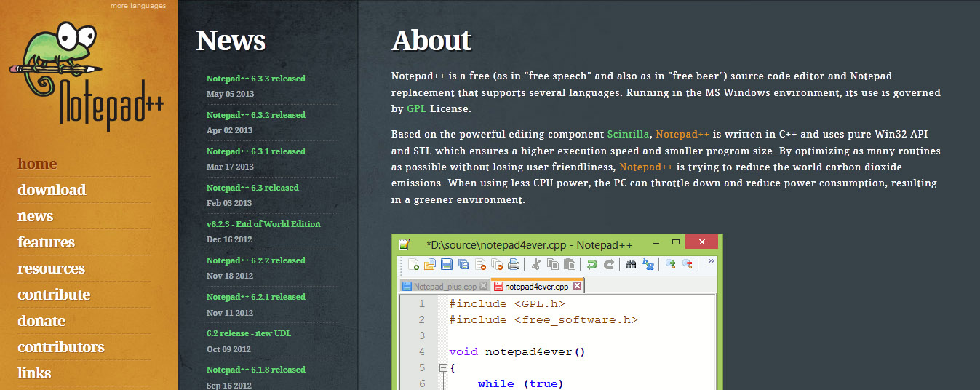Follow the GPL license link

pos(417,109)
